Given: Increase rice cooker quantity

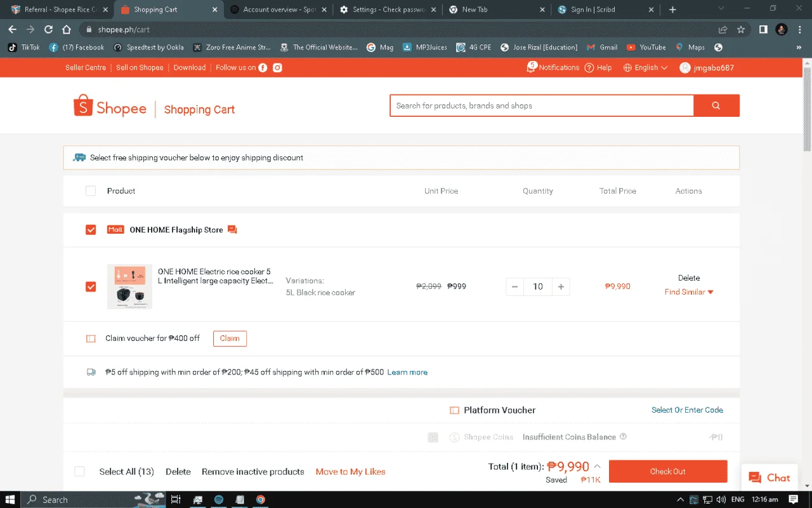Looking at the screenshot, I should [x=561, y=286].
